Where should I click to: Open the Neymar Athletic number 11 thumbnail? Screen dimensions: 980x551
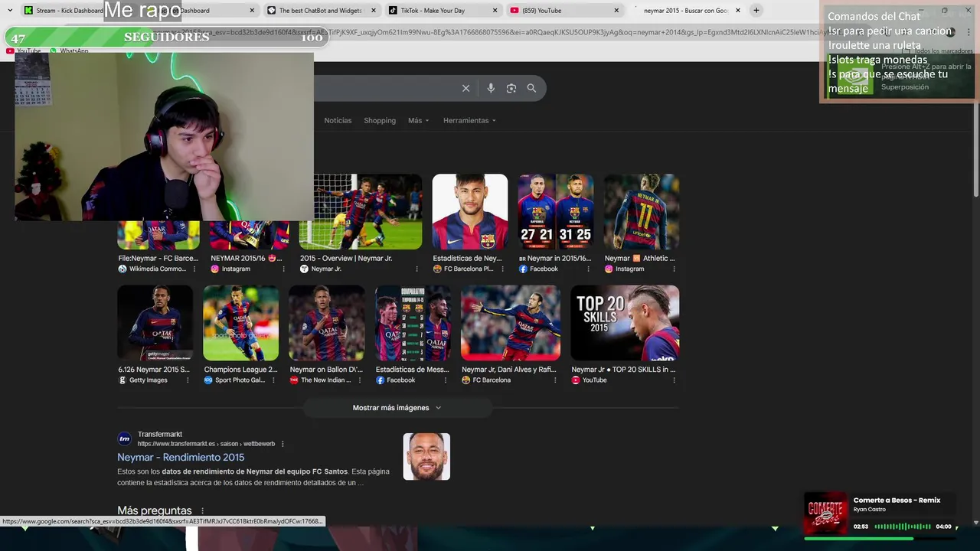pyautogui.click(x=642, y=212)
